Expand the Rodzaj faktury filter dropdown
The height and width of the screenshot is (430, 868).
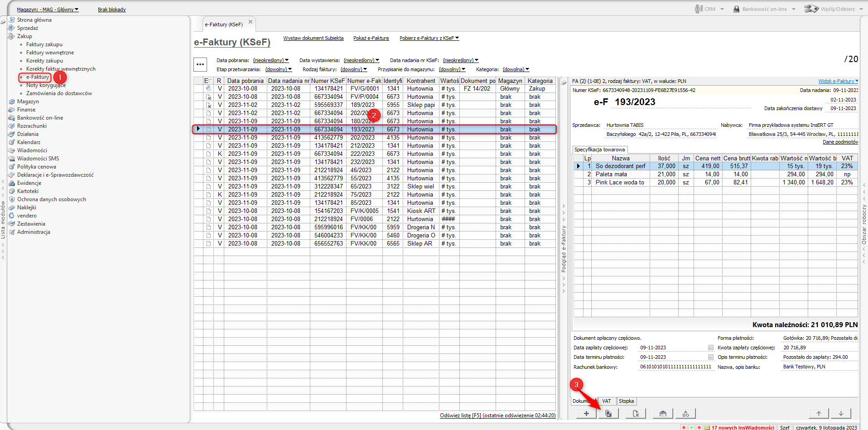353,69
